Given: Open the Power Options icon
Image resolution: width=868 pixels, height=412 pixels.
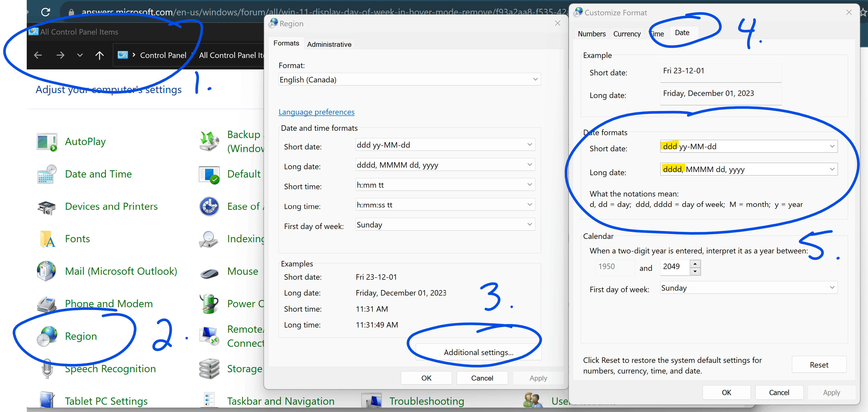Looking at the screenshot, I should point(209,303).
